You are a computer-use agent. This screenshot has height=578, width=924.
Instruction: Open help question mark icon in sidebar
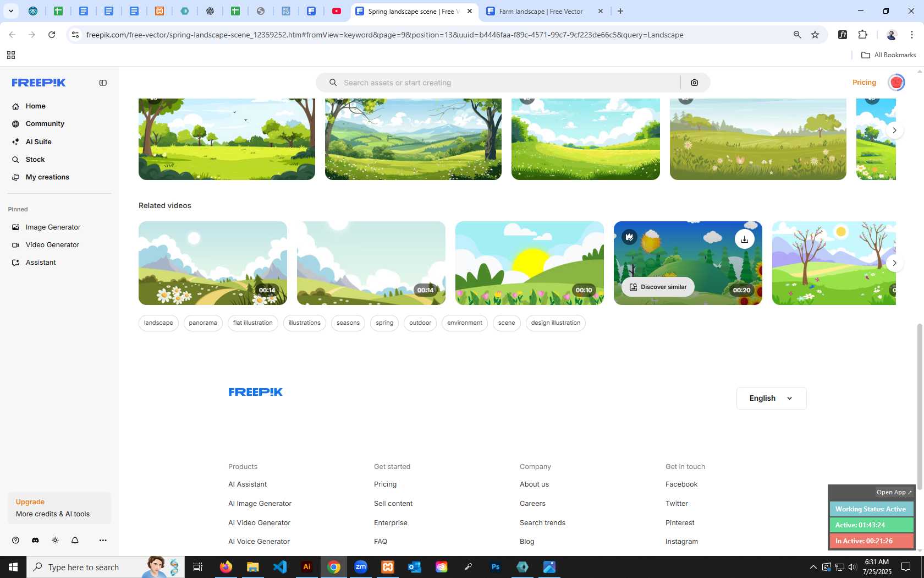[x=15, y=541]
